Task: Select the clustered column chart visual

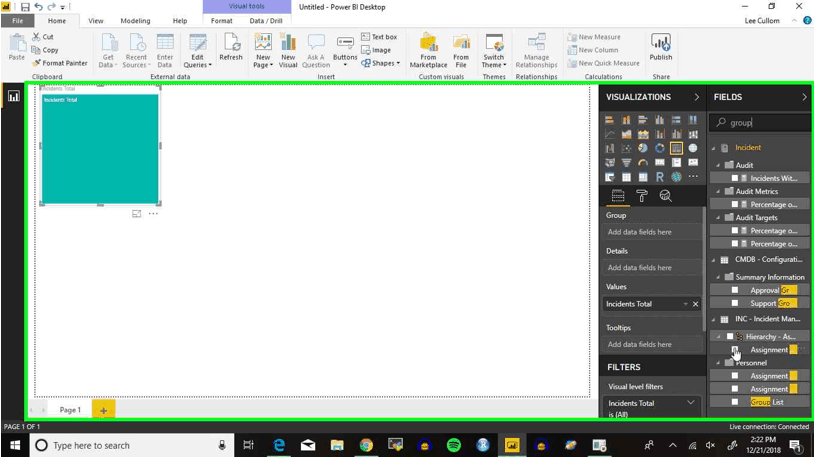Action: click(659, 120)
